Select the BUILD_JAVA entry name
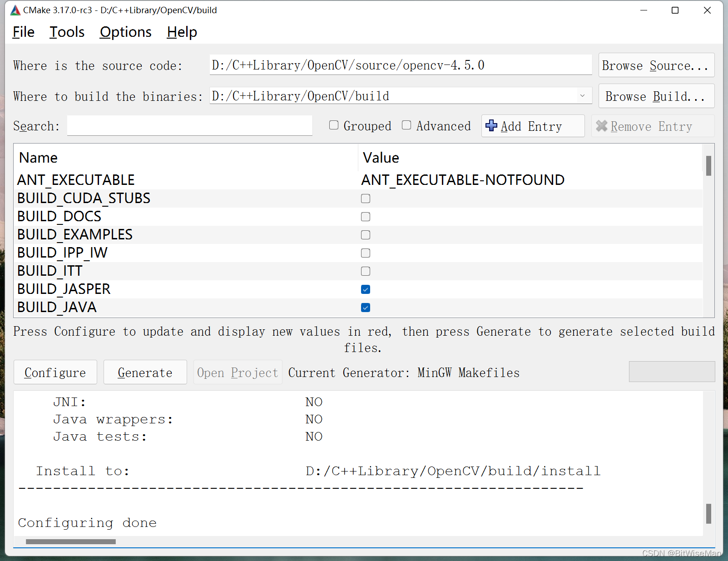 pos(57,307)
